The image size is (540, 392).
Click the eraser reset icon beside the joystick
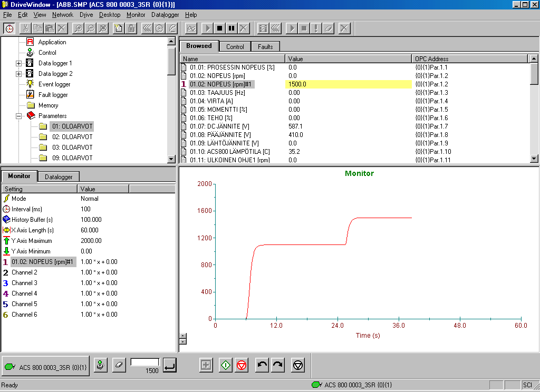point(119,365)
